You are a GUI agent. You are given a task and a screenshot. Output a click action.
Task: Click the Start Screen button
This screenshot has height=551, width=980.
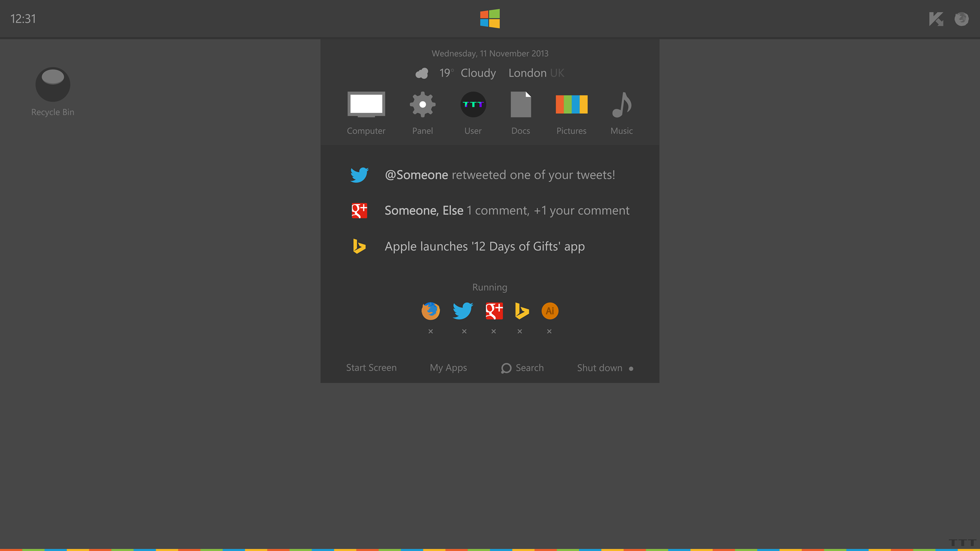pyautogui.click(x=372, y=367)
